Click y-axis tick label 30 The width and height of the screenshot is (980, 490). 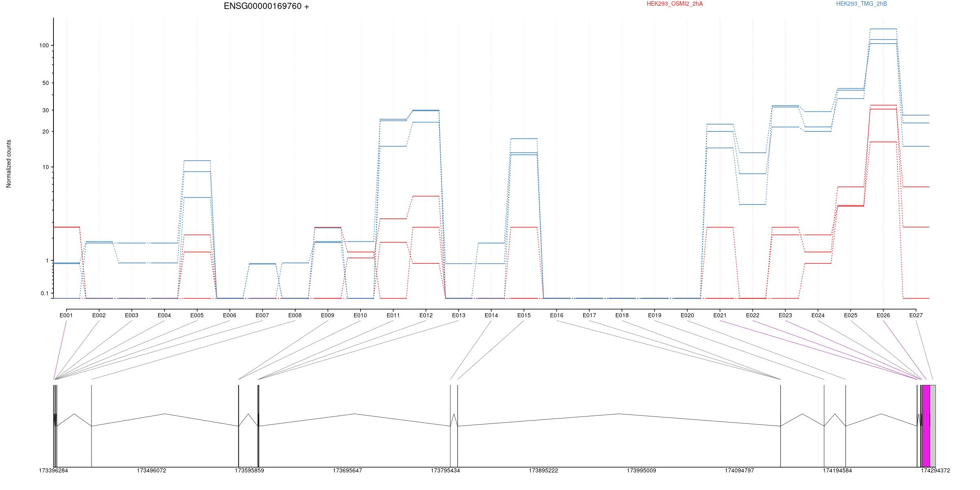[45, 110]
